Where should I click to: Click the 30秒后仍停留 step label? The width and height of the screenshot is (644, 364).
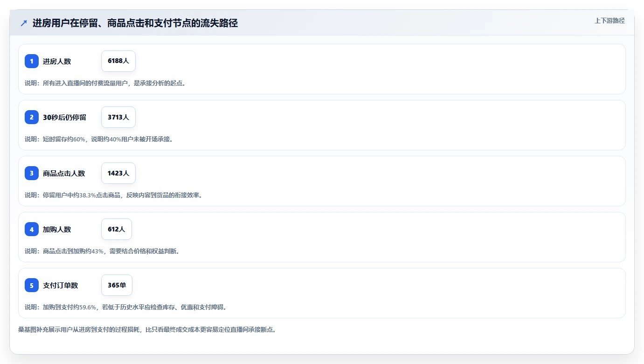point(64,117)
